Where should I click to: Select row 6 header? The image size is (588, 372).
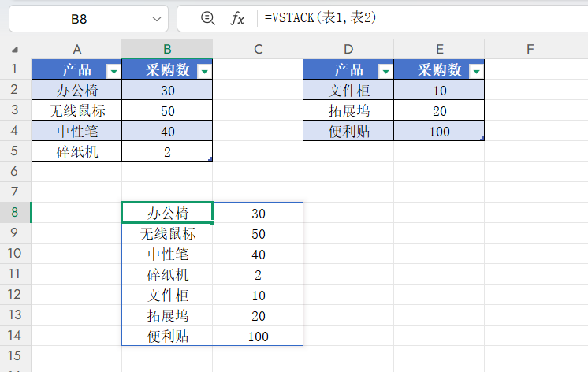[x=15, y=171]
